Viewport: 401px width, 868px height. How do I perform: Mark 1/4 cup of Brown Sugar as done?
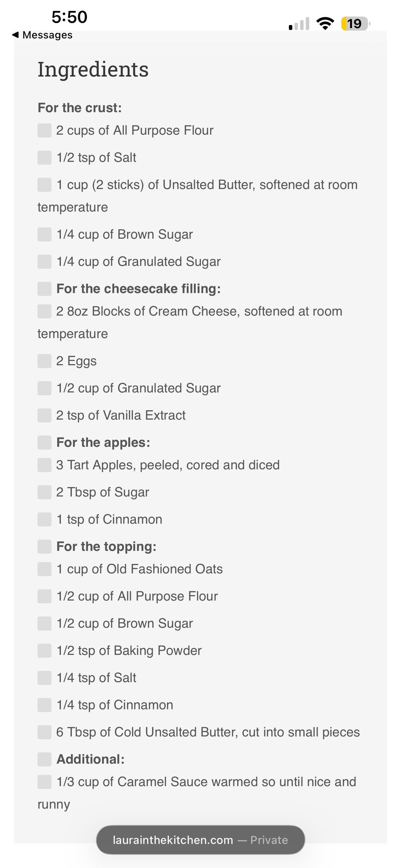(x=44, y=235)
